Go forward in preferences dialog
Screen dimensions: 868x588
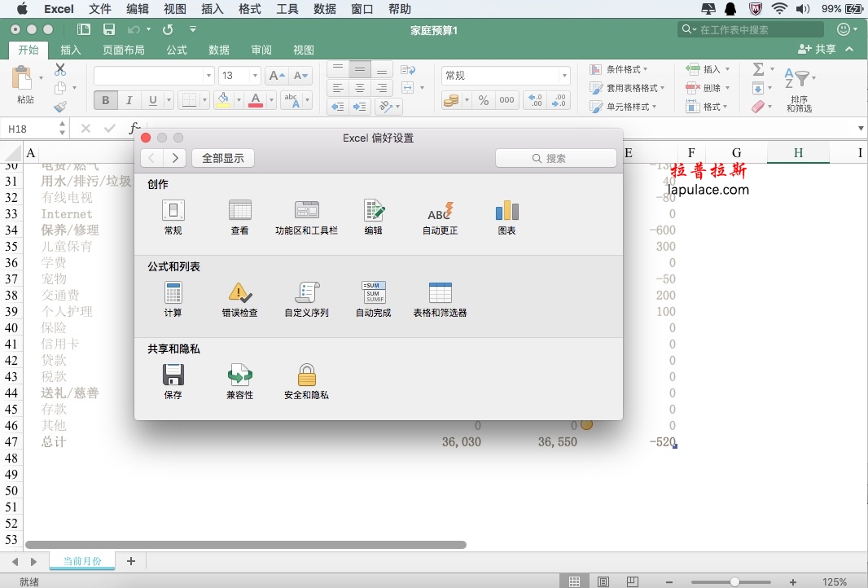(175, 158)
